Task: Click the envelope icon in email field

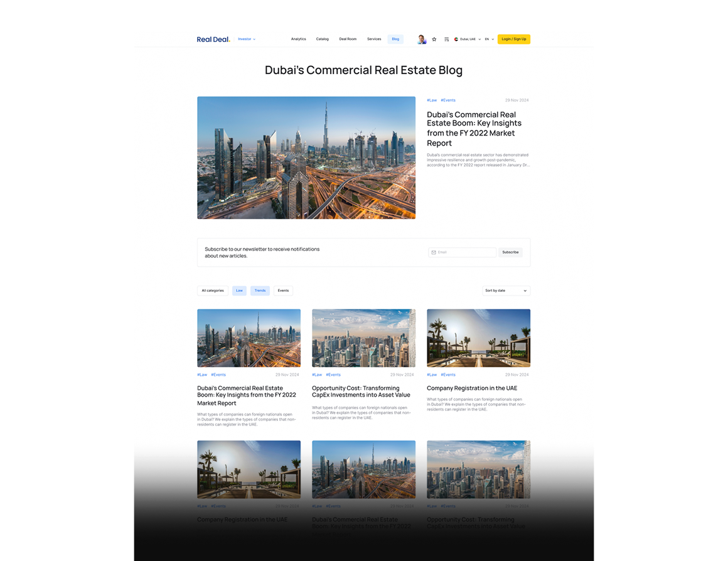Action: tap(434, 252)
